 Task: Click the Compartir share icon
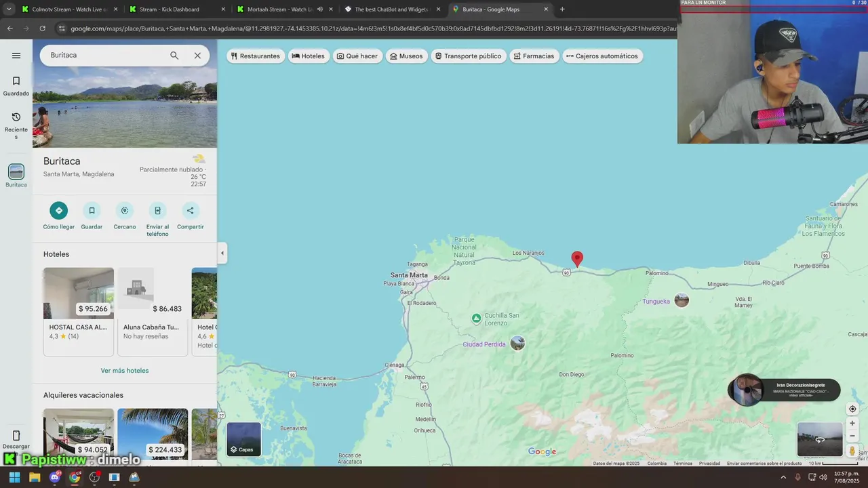coord(190,211)
